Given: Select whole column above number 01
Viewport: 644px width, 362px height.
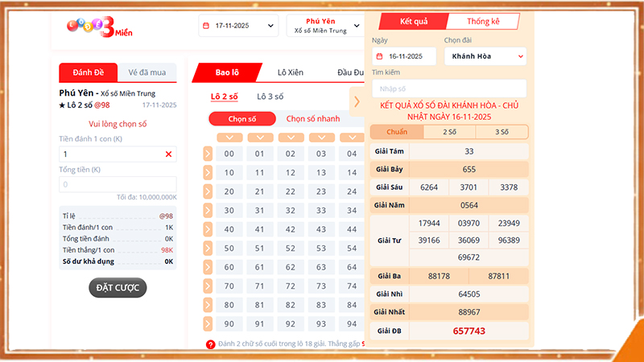Looking at the screenshot, I should [260, 138].
